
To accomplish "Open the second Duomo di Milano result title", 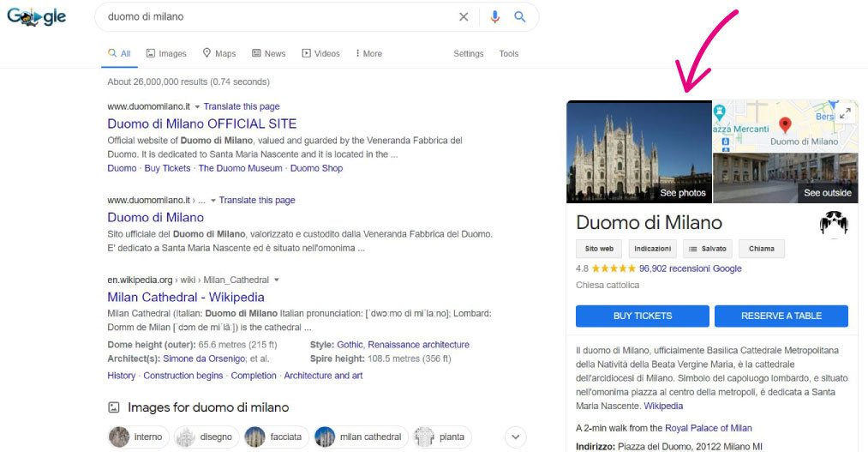I will 156,217.
